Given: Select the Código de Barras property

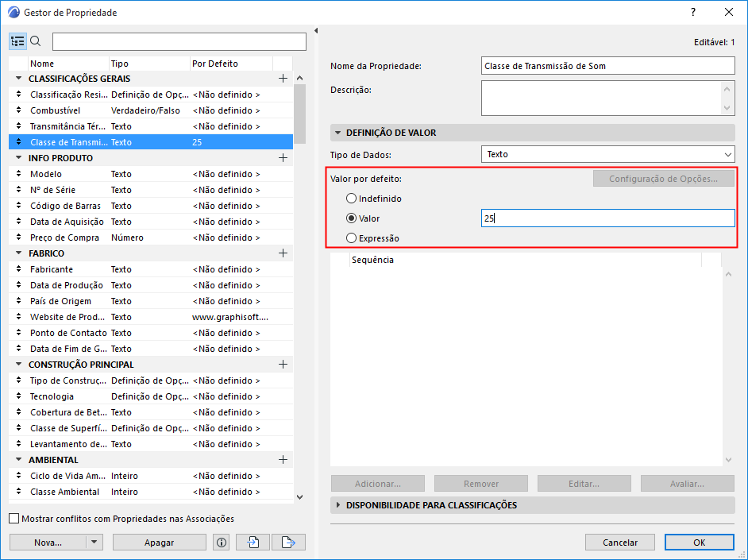Looking at the screenshot, I should 151,206.
